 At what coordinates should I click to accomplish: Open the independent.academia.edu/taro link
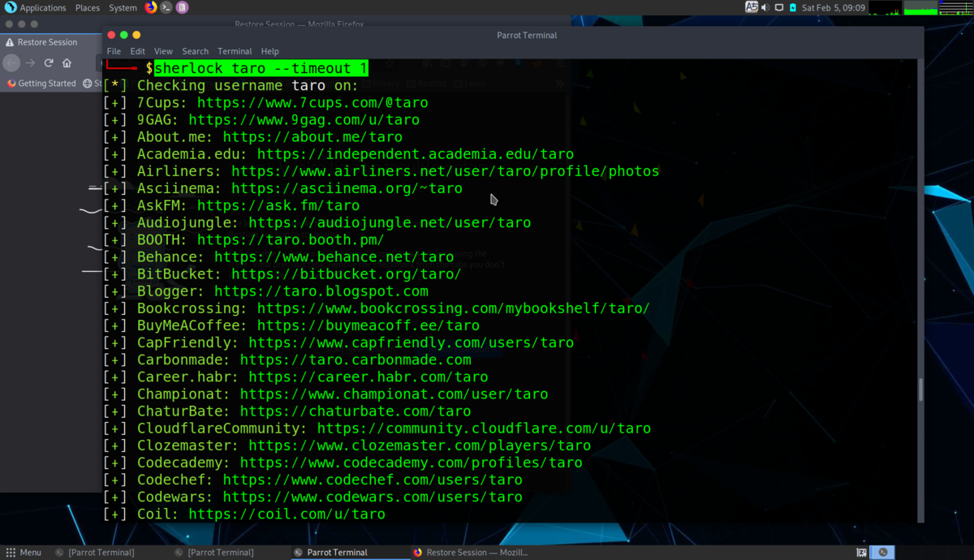tap(416, 154)
